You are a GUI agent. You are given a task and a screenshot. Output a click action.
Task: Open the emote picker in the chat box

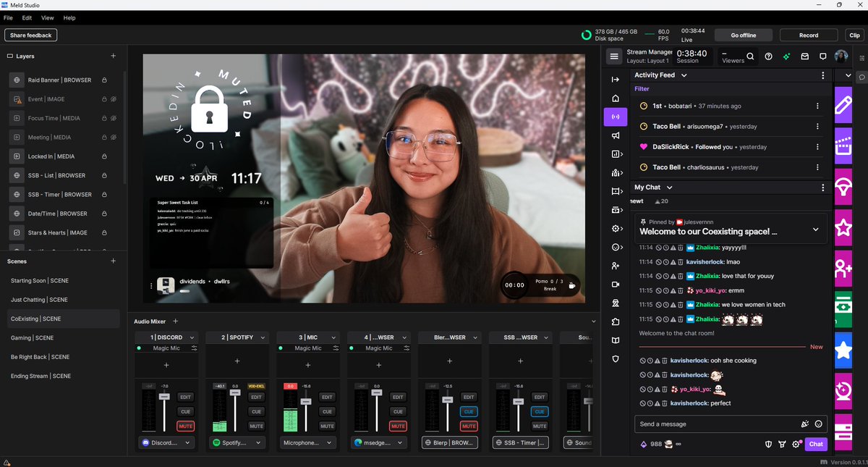tap(819, 424)
